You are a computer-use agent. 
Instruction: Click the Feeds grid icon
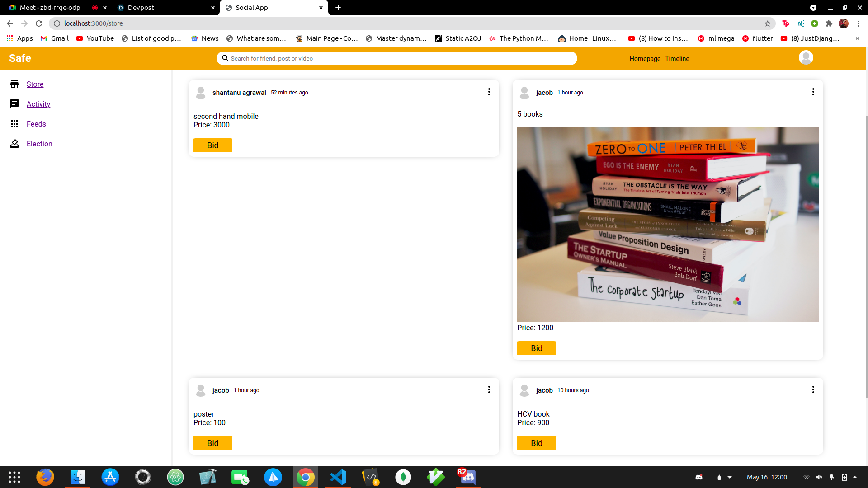pos(14,124)
